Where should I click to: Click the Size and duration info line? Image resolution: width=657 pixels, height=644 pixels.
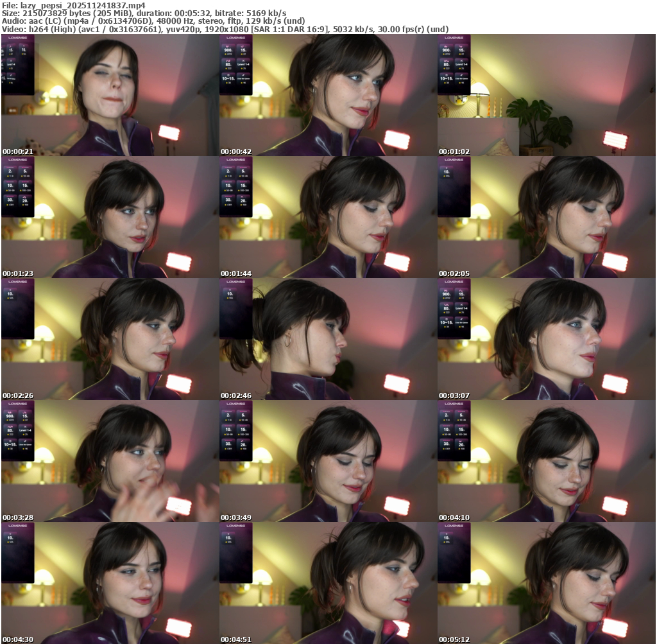click(144, 13)
